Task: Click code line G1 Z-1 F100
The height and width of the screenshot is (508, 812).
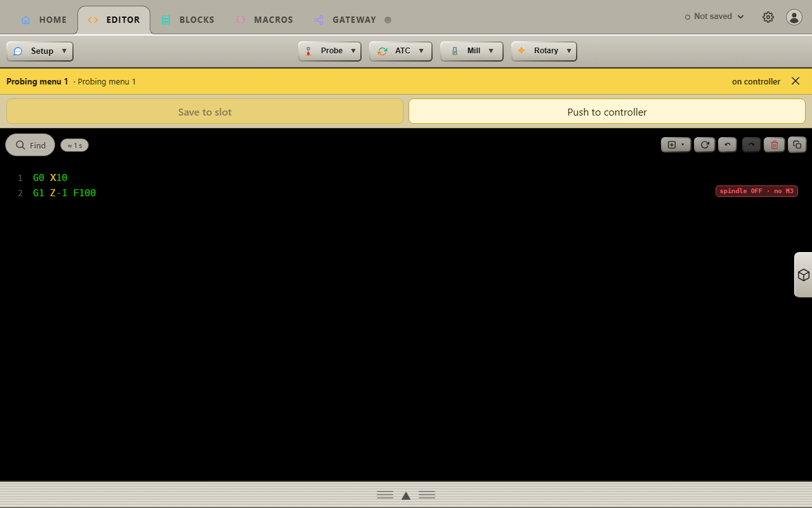Action: coord(65,193)
